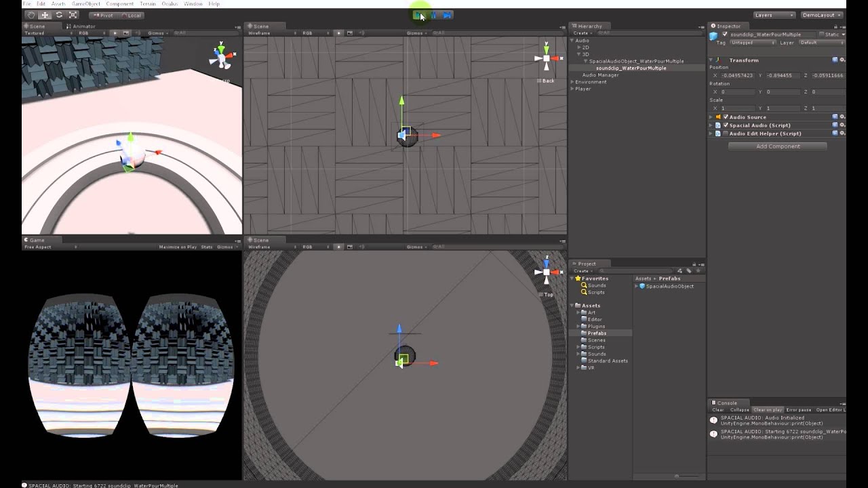Toggle Maximize on Play in Game view

[x=178, y=247]
